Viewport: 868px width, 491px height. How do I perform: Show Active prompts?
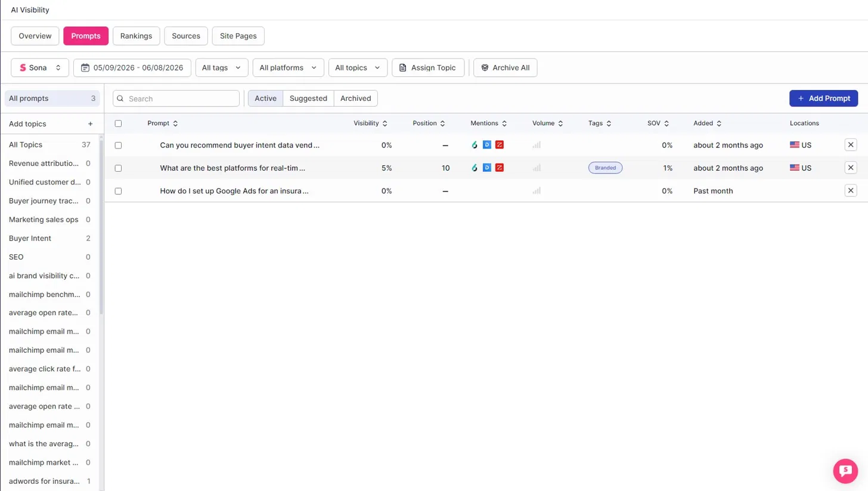(265, 98)
